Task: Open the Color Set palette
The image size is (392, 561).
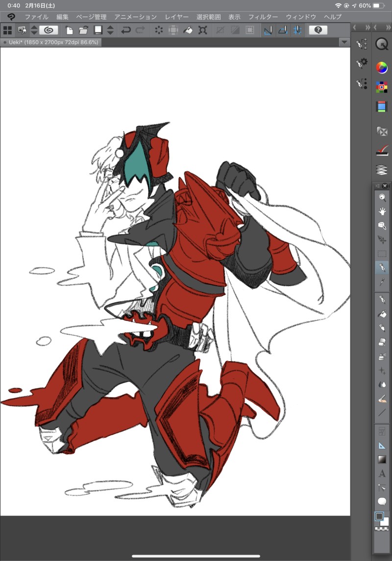Action: [x=382, y=87]
